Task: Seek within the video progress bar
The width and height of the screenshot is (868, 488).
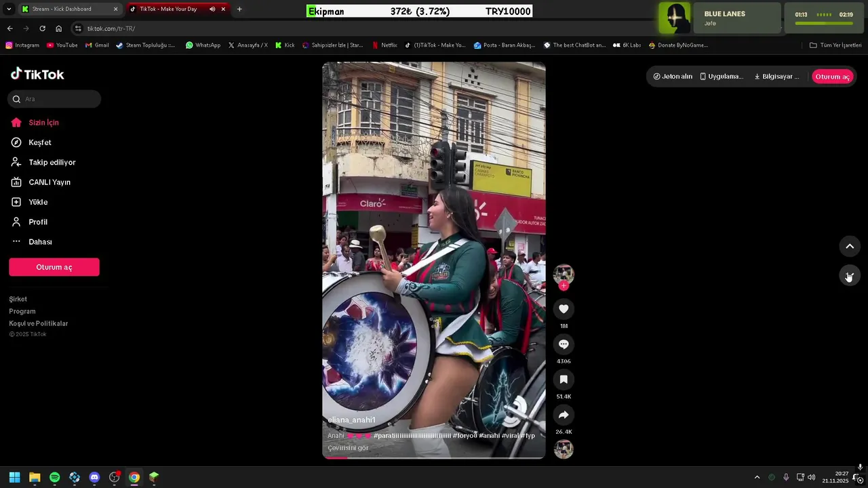Action: click(x=434, y=458)
